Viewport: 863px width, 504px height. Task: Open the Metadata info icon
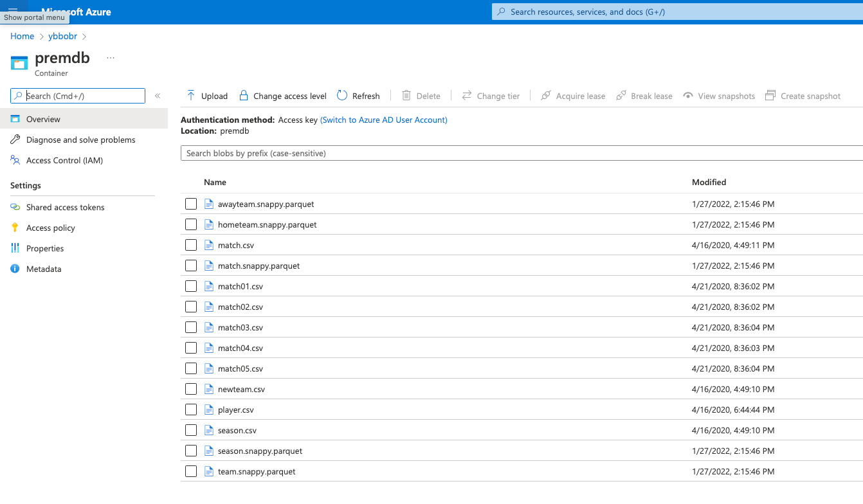[15, 269]
